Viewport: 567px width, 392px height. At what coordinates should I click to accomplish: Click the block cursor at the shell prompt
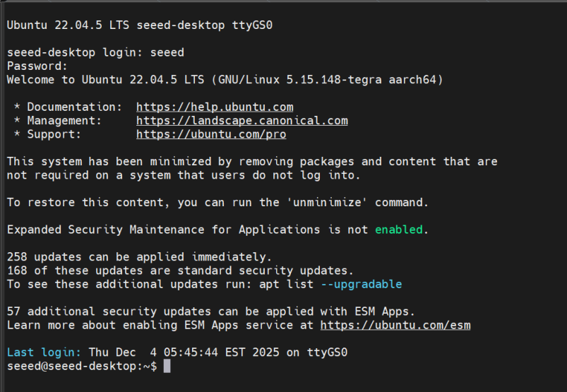point(167,366)
